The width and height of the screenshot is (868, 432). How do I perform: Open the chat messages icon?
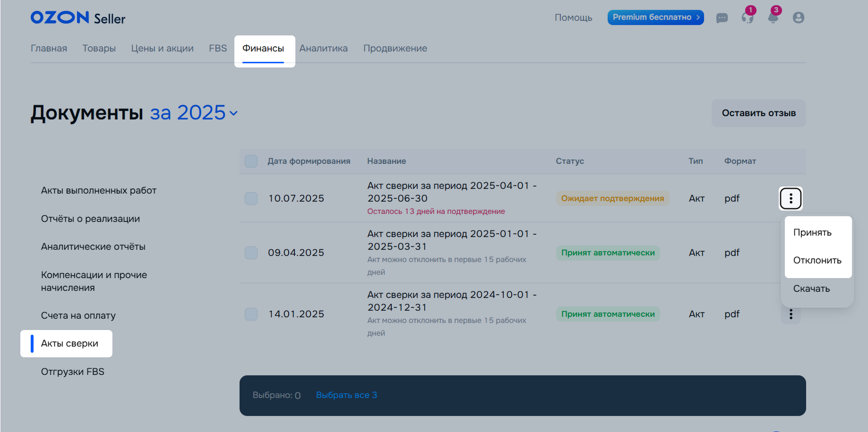coord(722,18)
